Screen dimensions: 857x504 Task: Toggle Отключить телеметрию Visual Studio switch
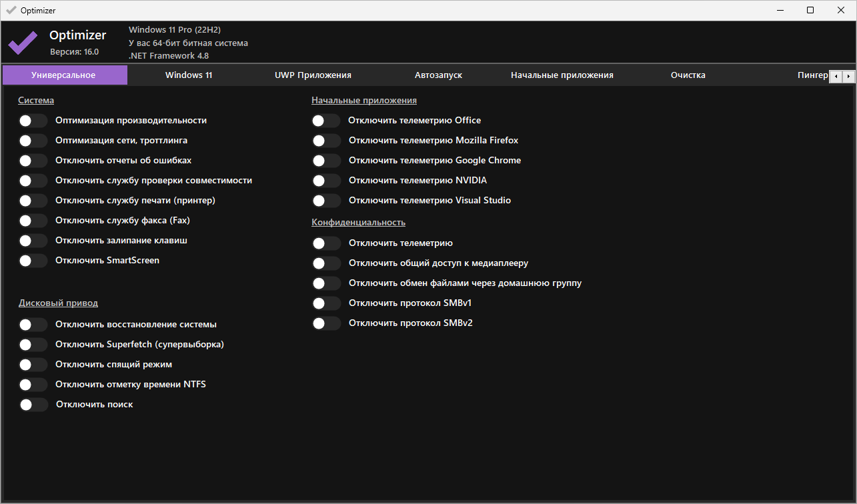pyautogui.click(x=326, y=201)
